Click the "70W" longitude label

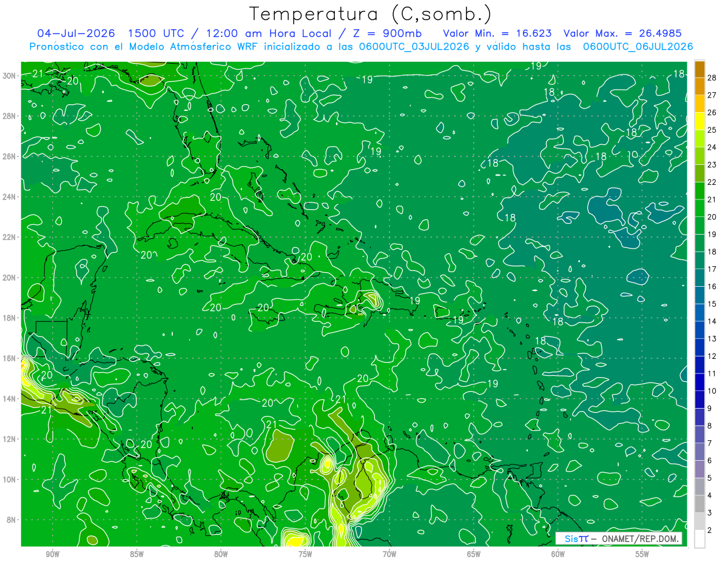[x=389, y=554]
